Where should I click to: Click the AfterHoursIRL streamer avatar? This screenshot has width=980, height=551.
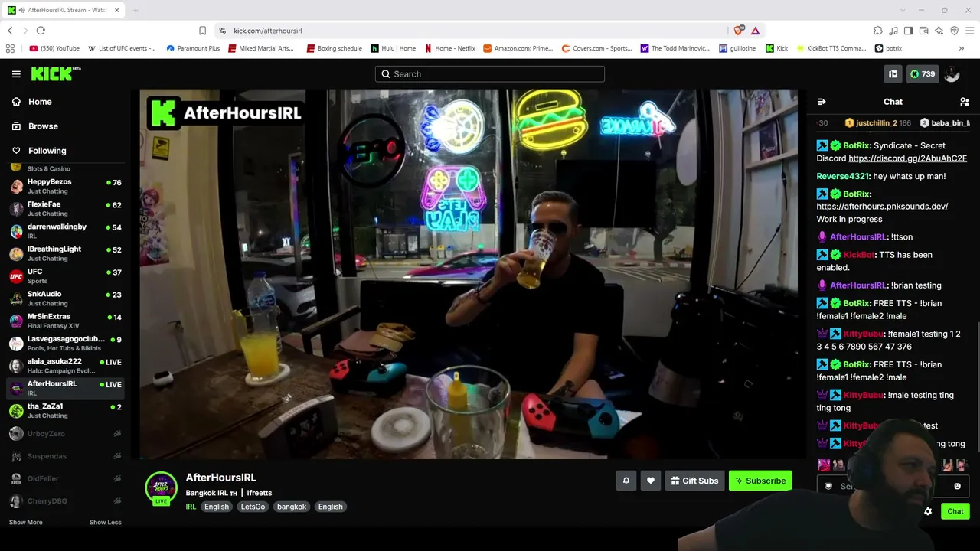tap(161, 487)
